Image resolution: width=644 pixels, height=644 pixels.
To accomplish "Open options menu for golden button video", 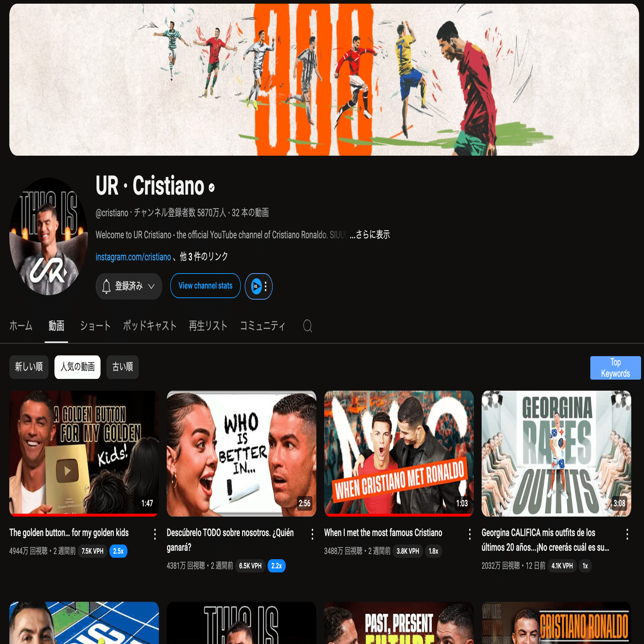I will pyautogui.click(x=155, y=534).
